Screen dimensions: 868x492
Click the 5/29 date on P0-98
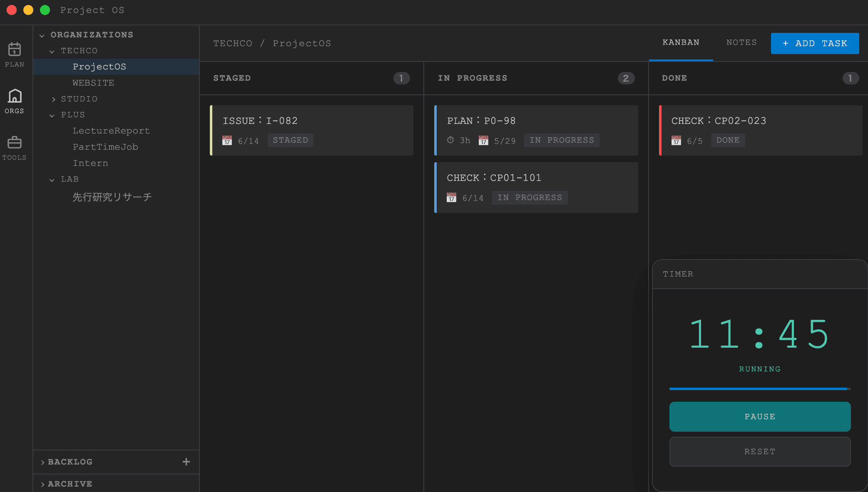pyautogui.click(x=505, y=141)
